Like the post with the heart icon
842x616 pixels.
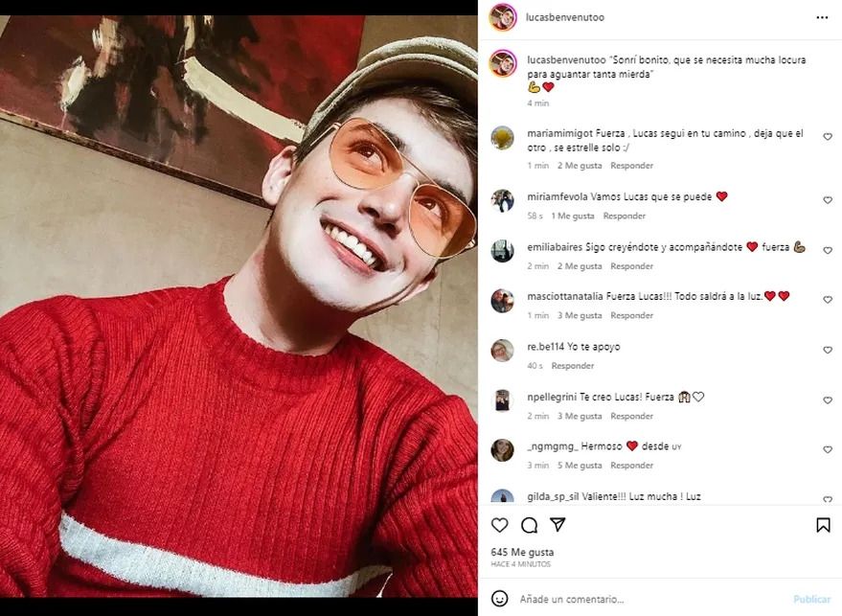(499, 525)
